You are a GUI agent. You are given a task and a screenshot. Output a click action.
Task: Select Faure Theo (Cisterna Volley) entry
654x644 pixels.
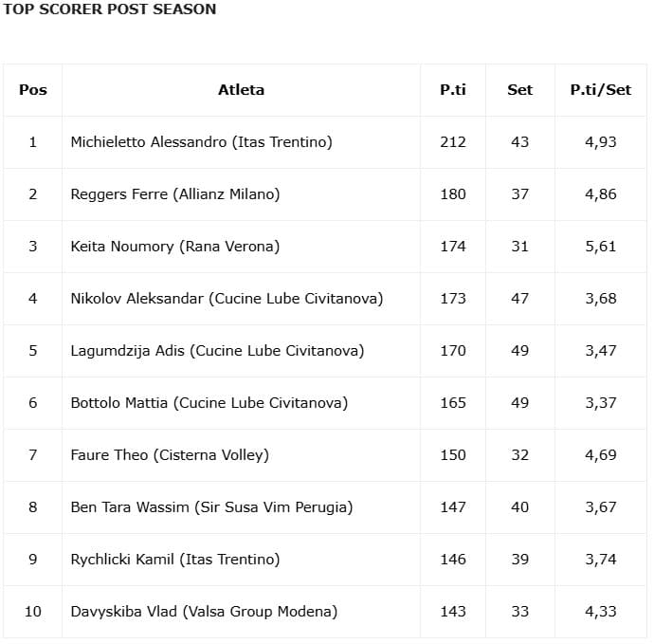click(170, 455)
